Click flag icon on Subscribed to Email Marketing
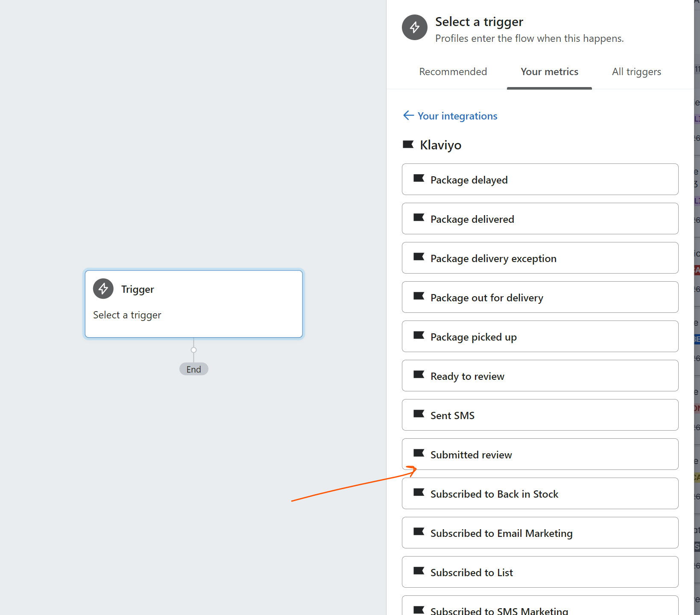The height and width of the screenshot is (615, 700). click(x=419, y=531)
